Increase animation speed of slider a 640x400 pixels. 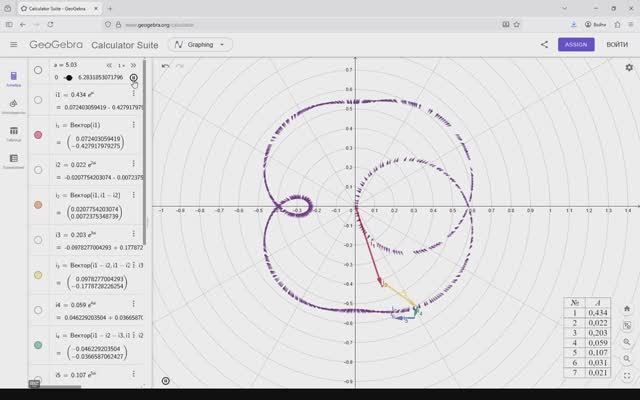pyautogui.click(x=133, y=65)
